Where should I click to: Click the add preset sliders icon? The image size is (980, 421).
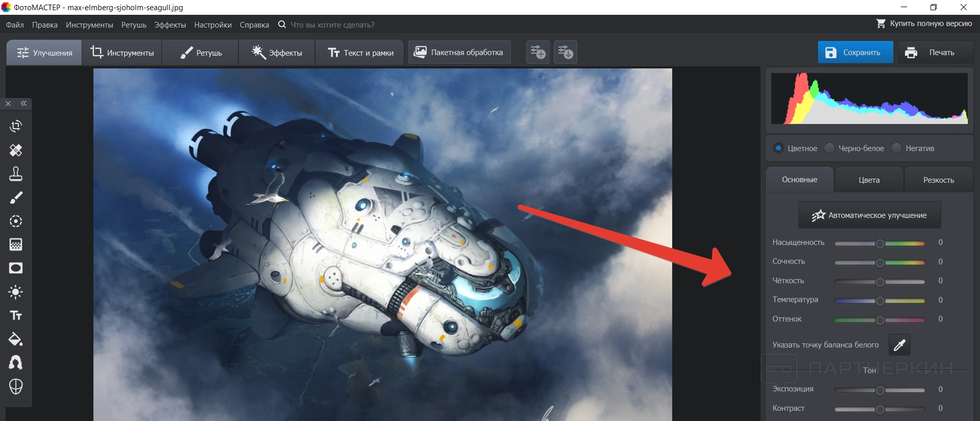pyautogui.click(x=538, y=52)
